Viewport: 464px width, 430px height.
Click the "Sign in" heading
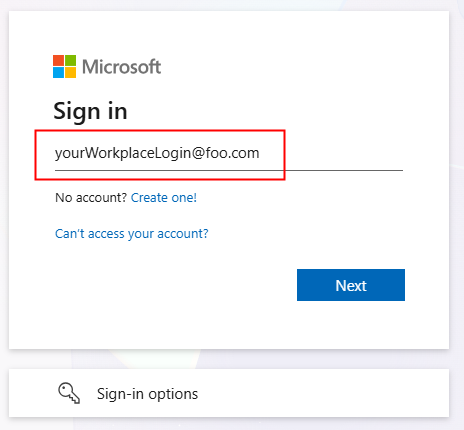point(90,111)
